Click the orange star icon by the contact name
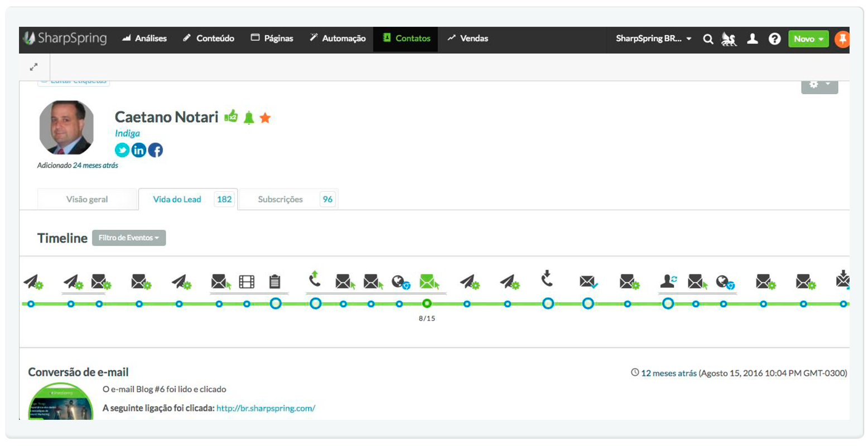The height and width of the screenshot is (446, 868). [265, 118]
